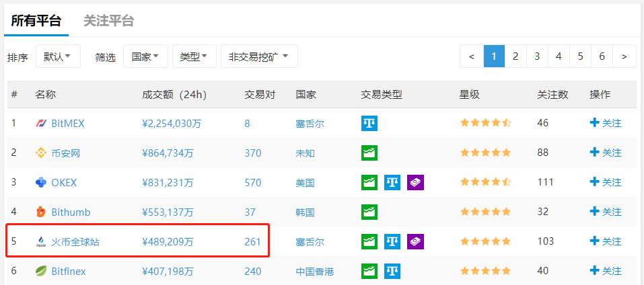Click OKEX trading pairs count 570
Image resolution: width=644 pixels, height=285 pixels.
click(x=252, y=182)
